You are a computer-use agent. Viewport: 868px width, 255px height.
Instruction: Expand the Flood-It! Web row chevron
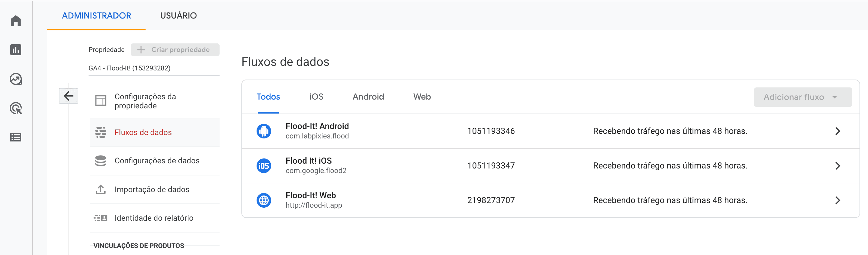(x=837, y=200)
